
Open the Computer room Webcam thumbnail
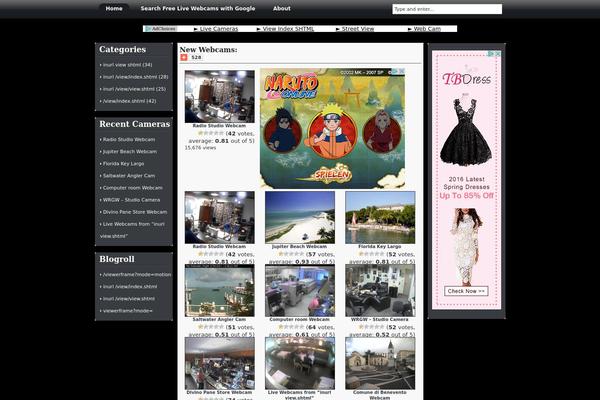[300, 290]
